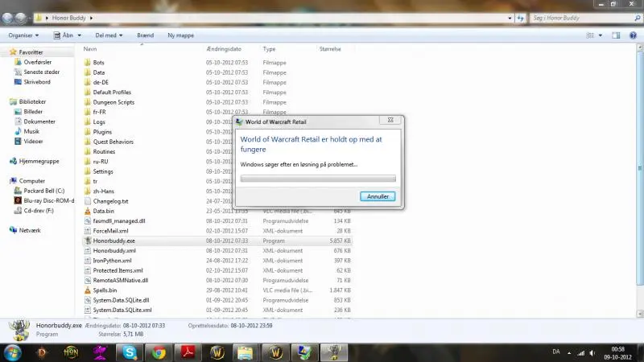Click Brænd in the toolbar
The image size is (644, 362).
click(x=146, y=35)
